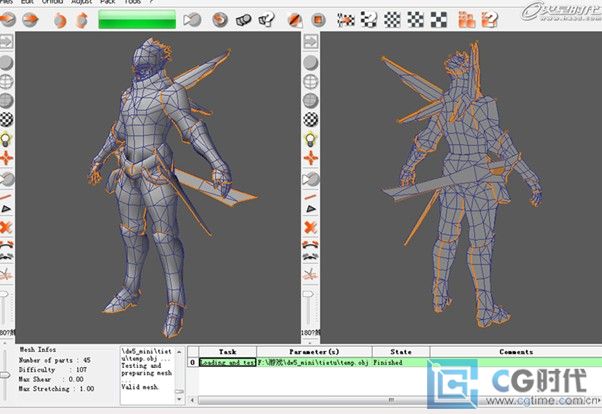Click the orange four-way move icon, left viewport
Screen dimensions: 602x414
pyautogui.click(x=6, y=158)
